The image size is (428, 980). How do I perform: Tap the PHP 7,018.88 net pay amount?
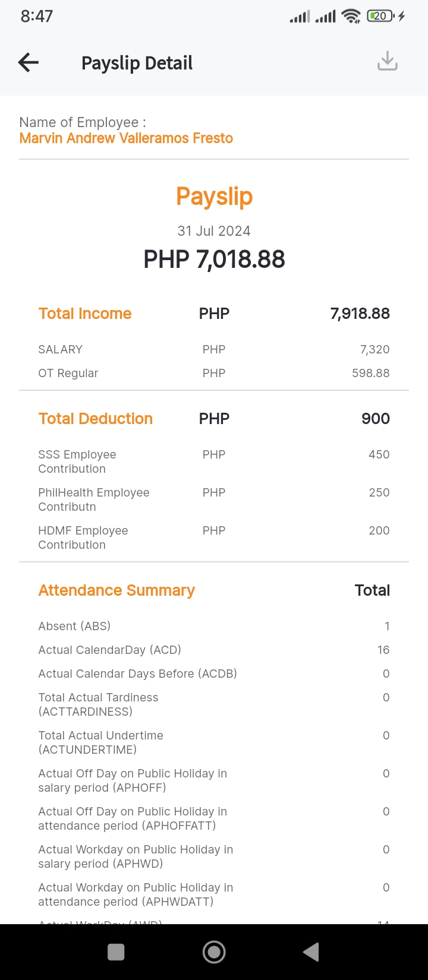pyautogui.click(x=214, y=260)
